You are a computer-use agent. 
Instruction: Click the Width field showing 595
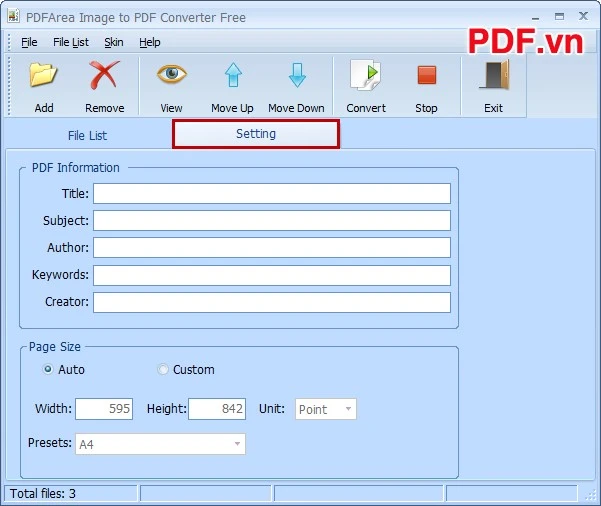click(104, 409)
